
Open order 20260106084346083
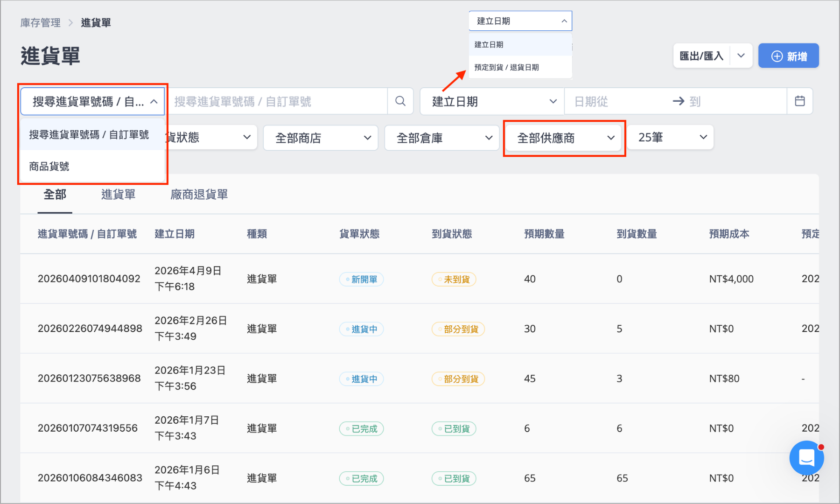point(90,478)
